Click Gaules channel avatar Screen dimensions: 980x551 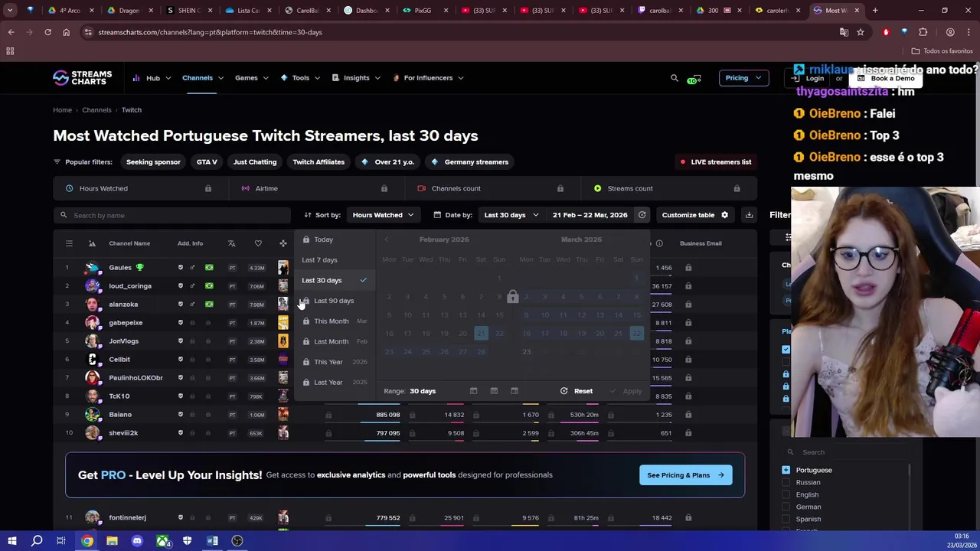point(92,268)
